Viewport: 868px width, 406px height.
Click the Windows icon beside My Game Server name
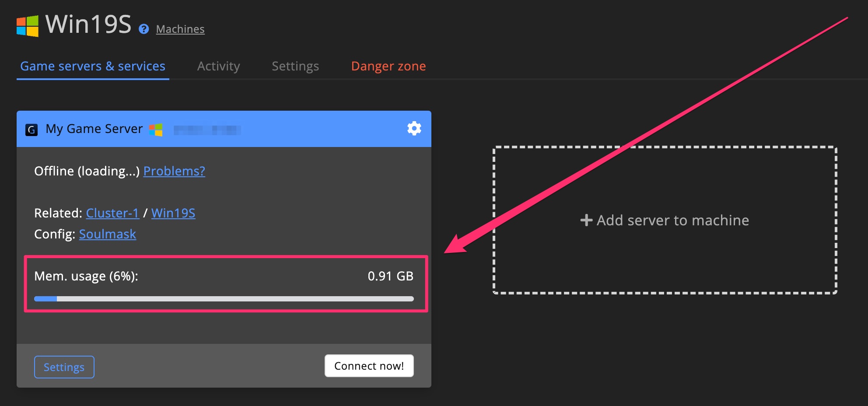coord(156,129)
